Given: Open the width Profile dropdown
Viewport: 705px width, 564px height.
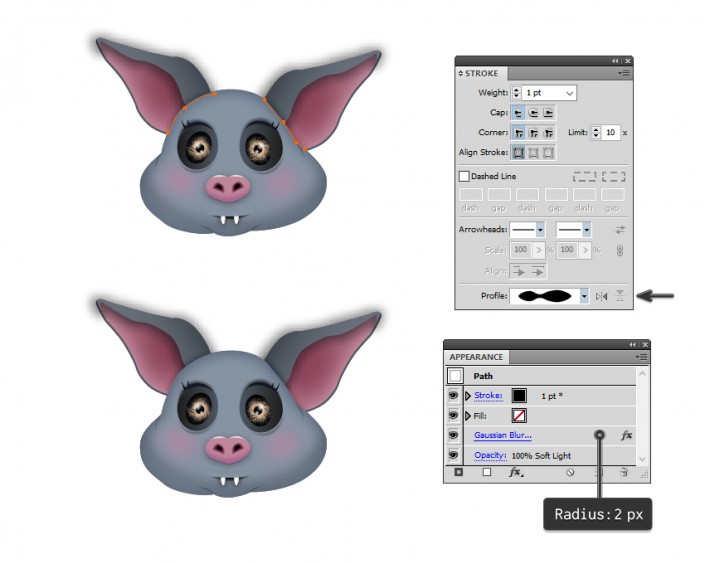Looking at the screenshot, I should [584, 296].
